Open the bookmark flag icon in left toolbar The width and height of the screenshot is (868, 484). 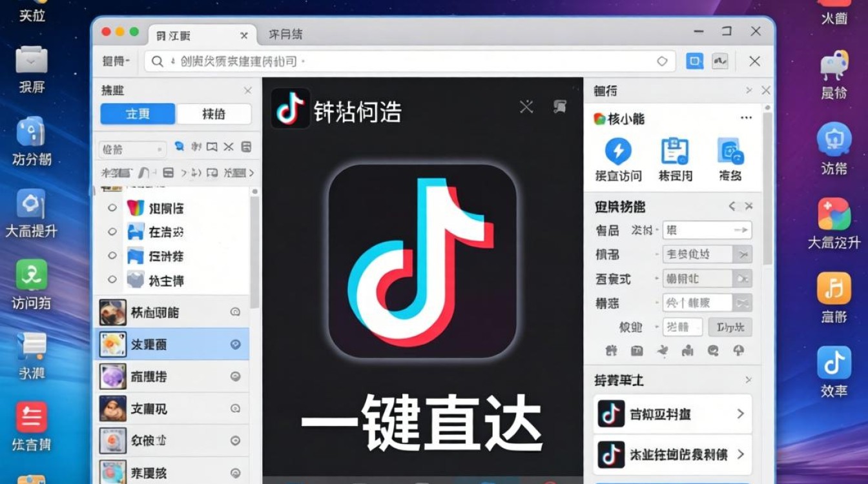click(x=212, y=146)
